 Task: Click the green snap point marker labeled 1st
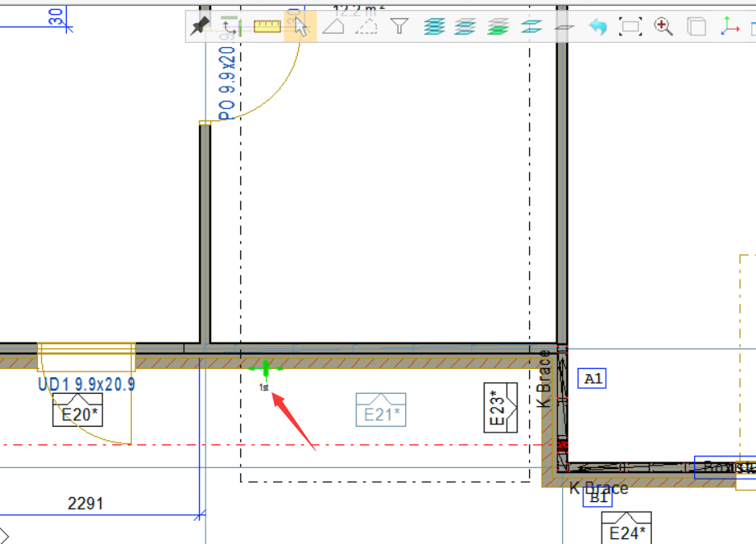coord(266,370)
